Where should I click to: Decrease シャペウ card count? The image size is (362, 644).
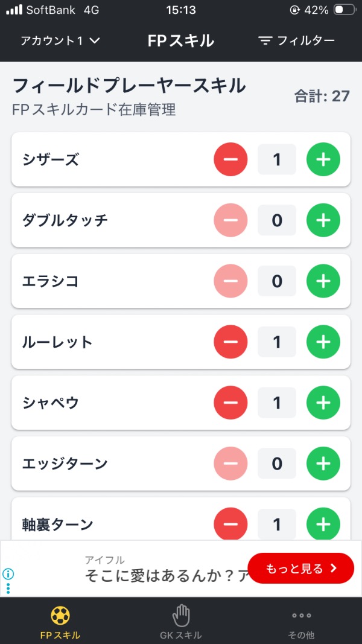[230, 403]
